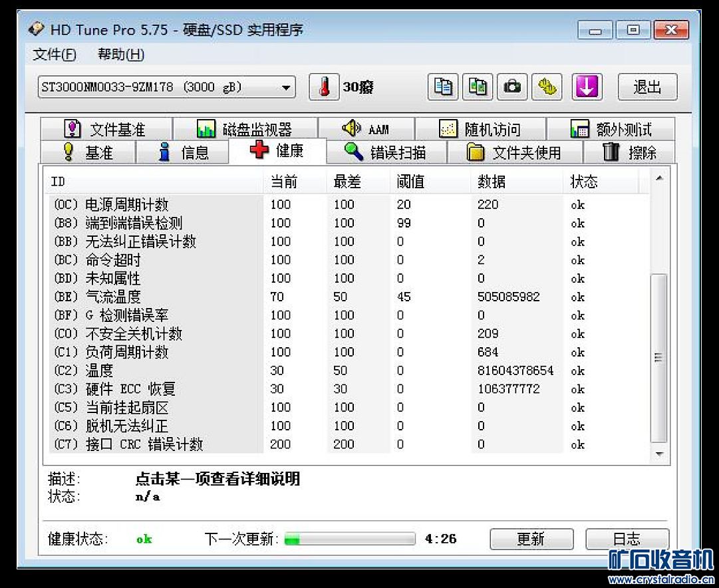Click the data value 106377772
Screen dimensions: 719x588
click(509, 389)
